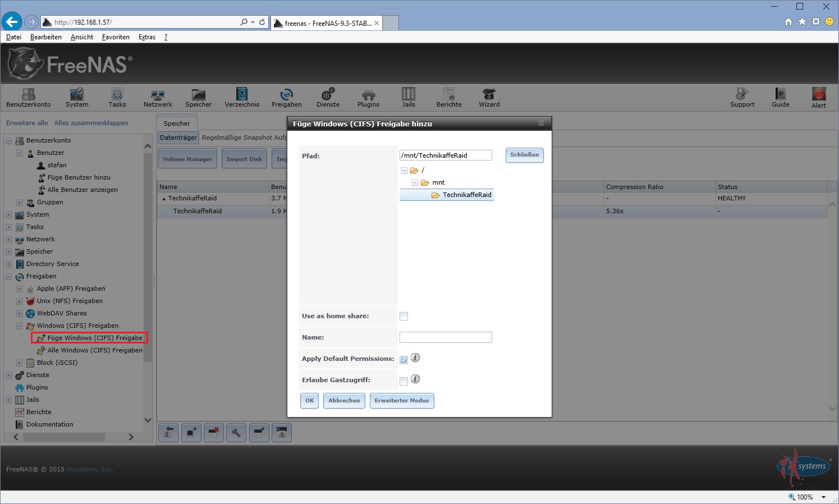This screenshot has width=839, height=504.
Task: Open Support toolbar icon
Action: [x=742, y=97]
